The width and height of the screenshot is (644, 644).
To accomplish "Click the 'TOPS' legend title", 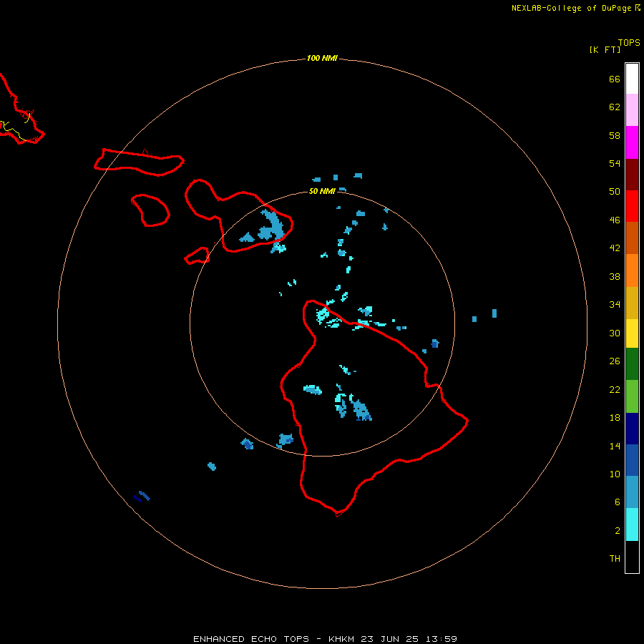I will click(629, 43).
